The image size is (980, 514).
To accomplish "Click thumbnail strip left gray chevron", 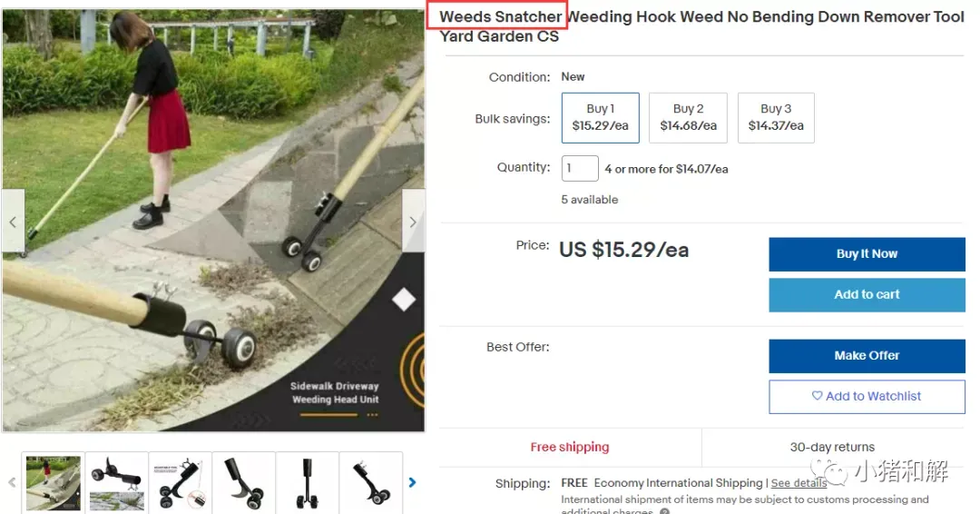I will (x=12, y=482).
